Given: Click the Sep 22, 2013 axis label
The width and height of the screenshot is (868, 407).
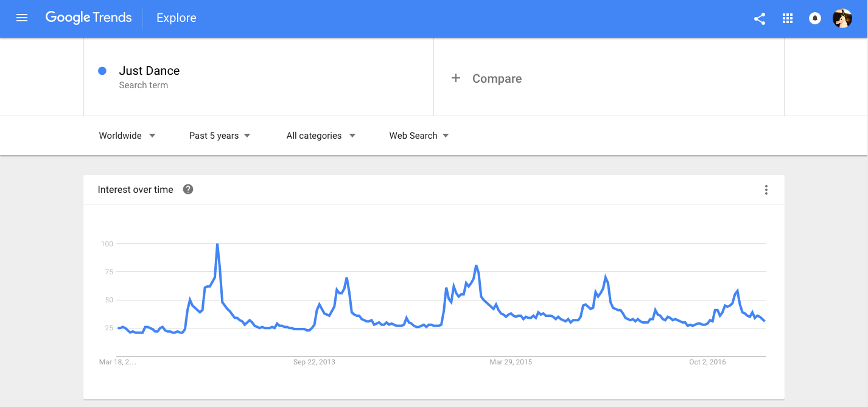Looking at the screenshot, I should point(314,362).
